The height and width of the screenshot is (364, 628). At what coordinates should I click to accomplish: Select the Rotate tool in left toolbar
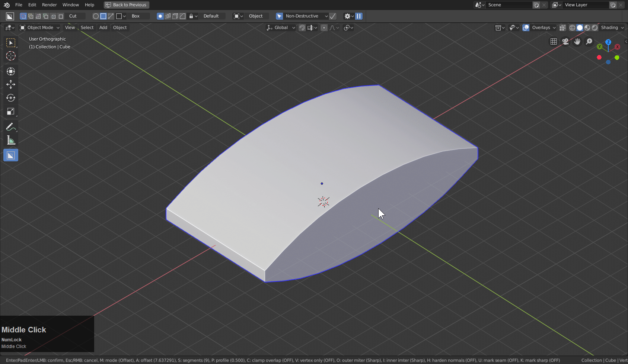(x=10, y=98)
